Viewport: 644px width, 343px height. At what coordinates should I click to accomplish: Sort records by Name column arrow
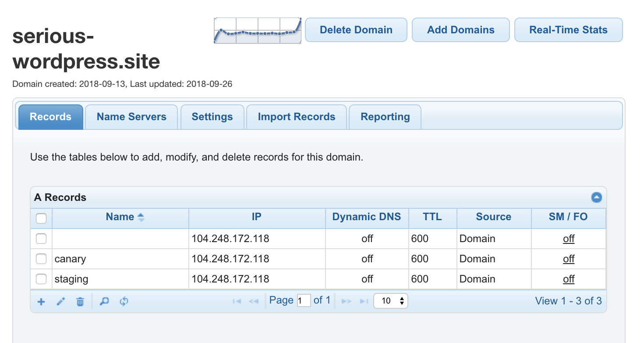coord(141,217)
